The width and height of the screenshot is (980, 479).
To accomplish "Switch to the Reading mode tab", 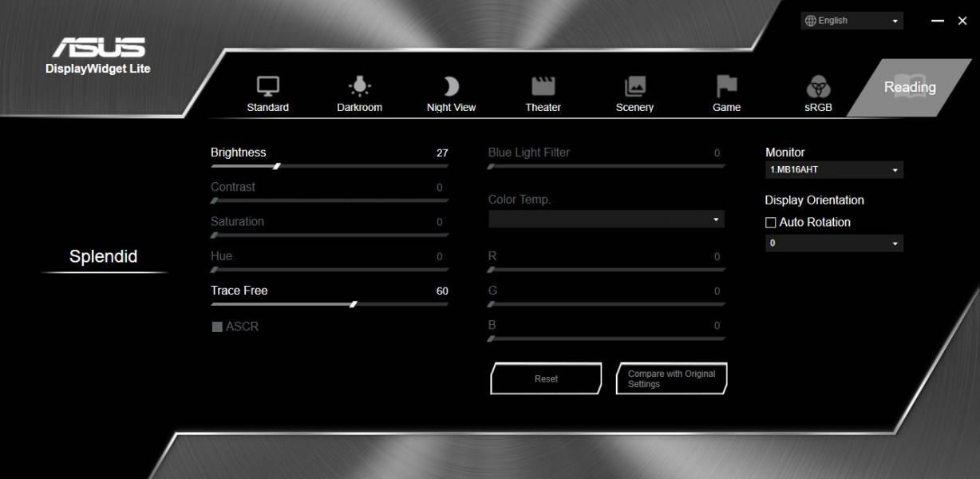I will point(909,87).
